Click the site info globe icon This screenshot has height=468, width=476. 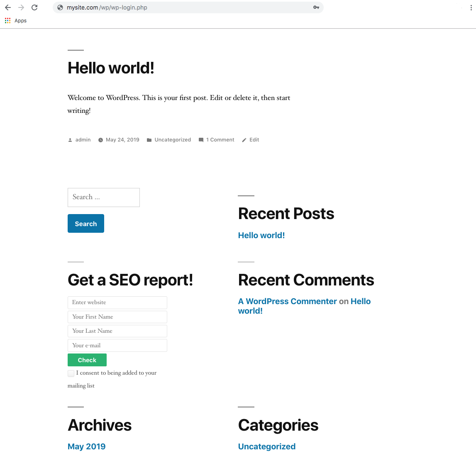(x=60, y=7)
